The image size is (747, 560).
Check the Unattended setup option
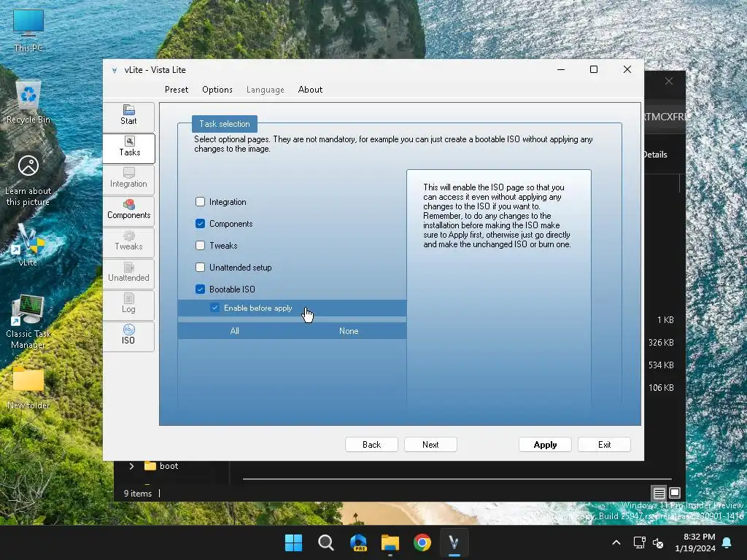(x=200, y=268)
